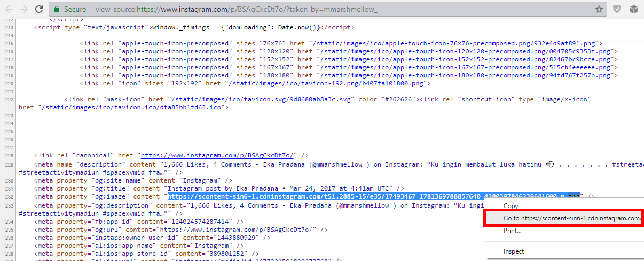Screen dimensions: 644x261
Task: Open the apple-touch-icon-120x120-precomposed.png link
Action: pos(464,51)
